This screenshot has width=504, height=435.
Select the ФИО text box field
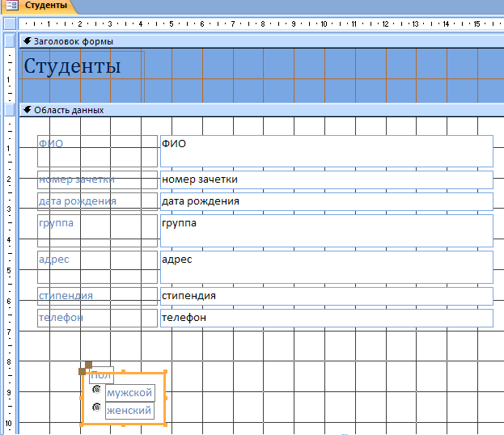coord(327,151)
